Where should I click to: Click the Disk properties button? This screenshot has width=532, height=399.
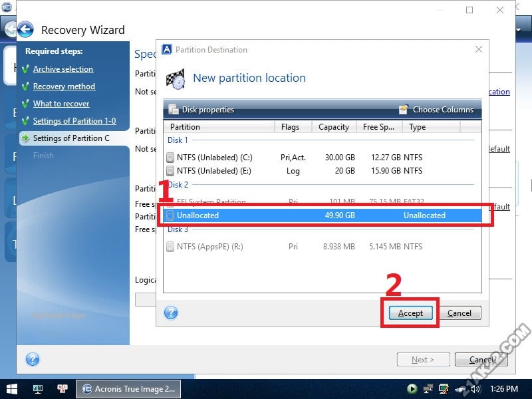tap(201, 110)
